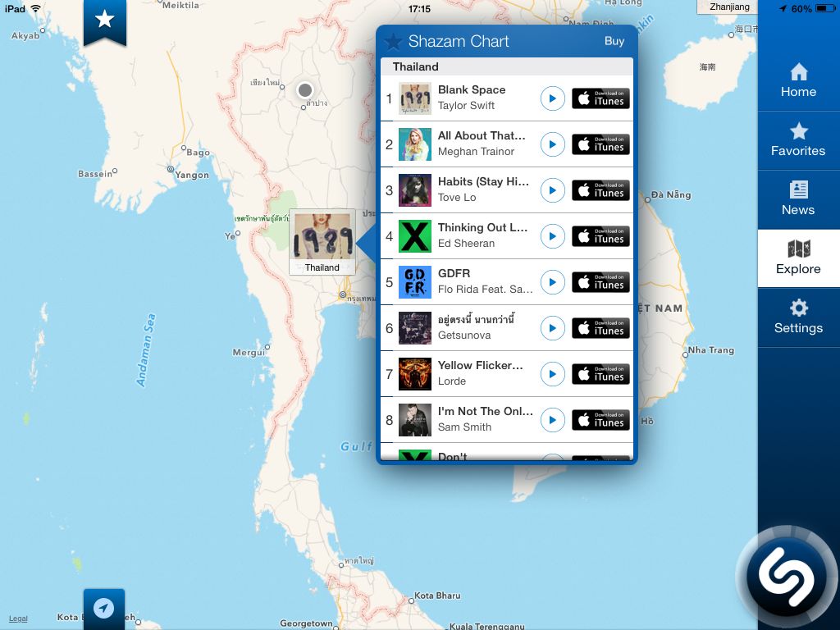The width and height of the screenshot is (840, 630).
Task: Open the Favorites tab
Action: (798, 140)
